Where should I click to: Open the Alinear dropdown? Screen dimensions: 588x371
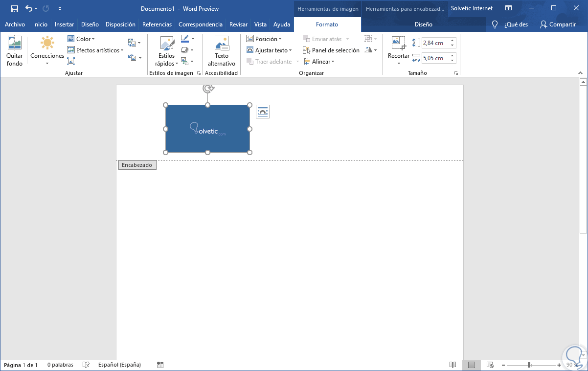tap(319, 61)
